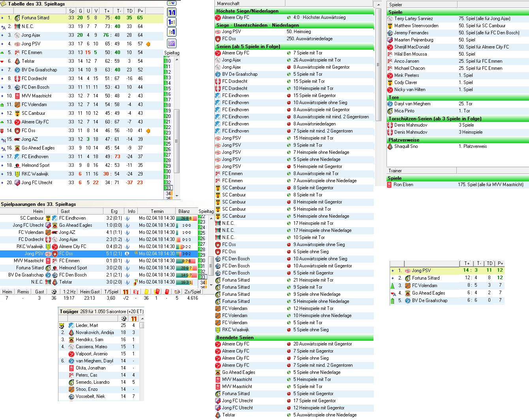Click the penalty card icon in N.E.C. vs Telstar row

[136, 282]
